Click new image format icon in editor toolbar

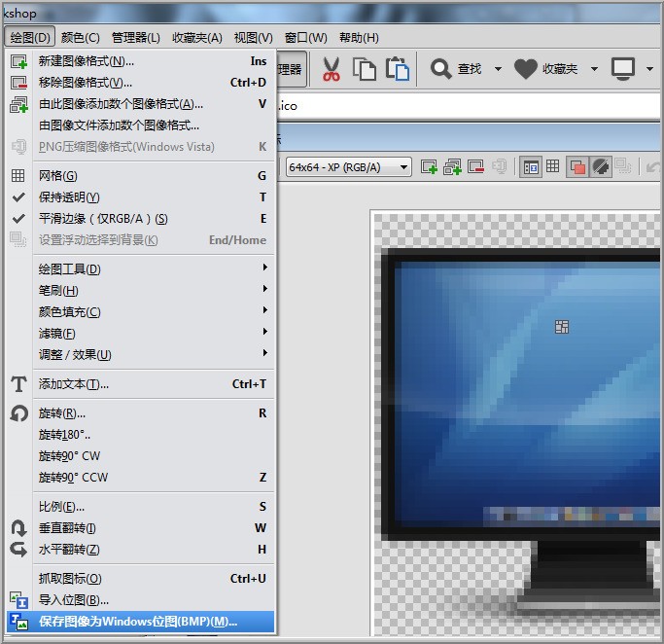coord(429,166)
